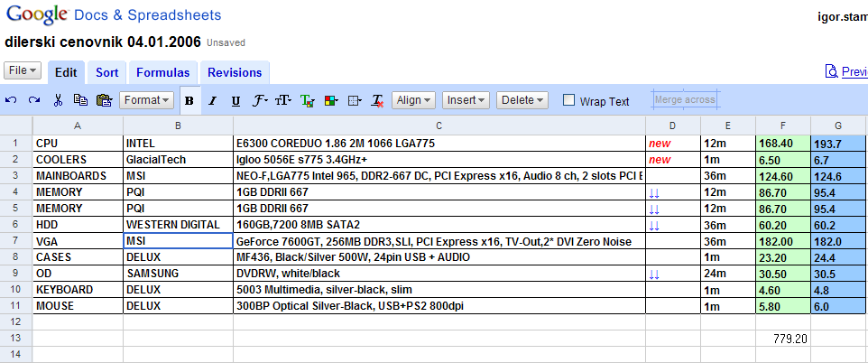This screenshot has height=363, width=868.
Task: Toggle bold formatting
Action: click(x=189, y=101)
